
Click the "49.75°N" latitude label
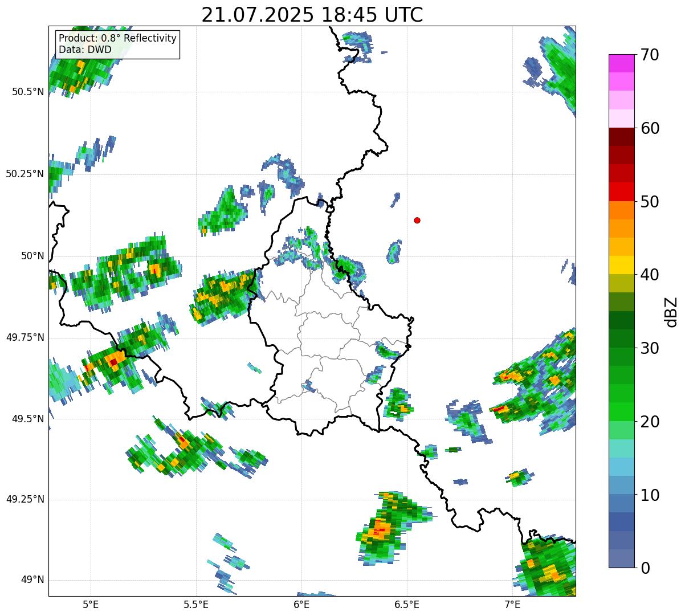click(25, 337)
